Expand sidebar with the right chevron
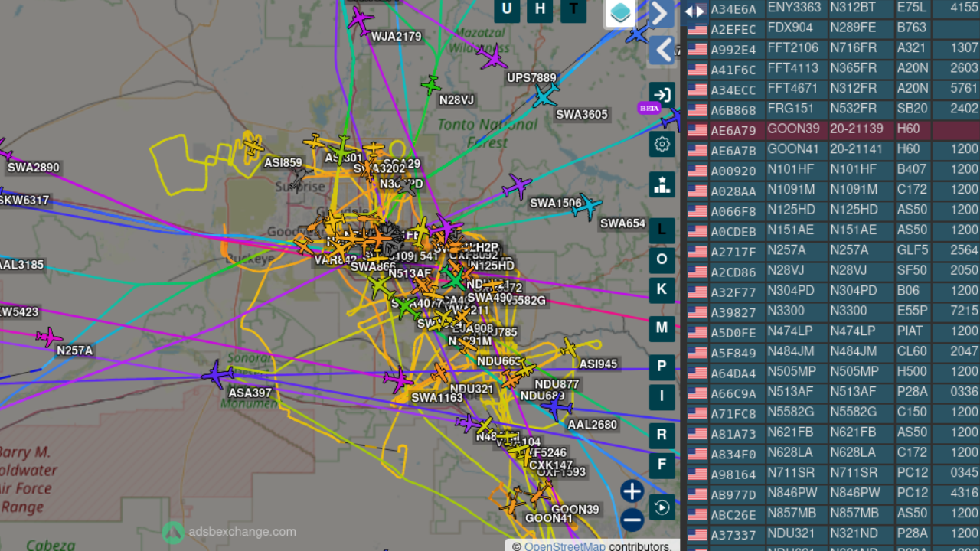 [x=662, y=13]
